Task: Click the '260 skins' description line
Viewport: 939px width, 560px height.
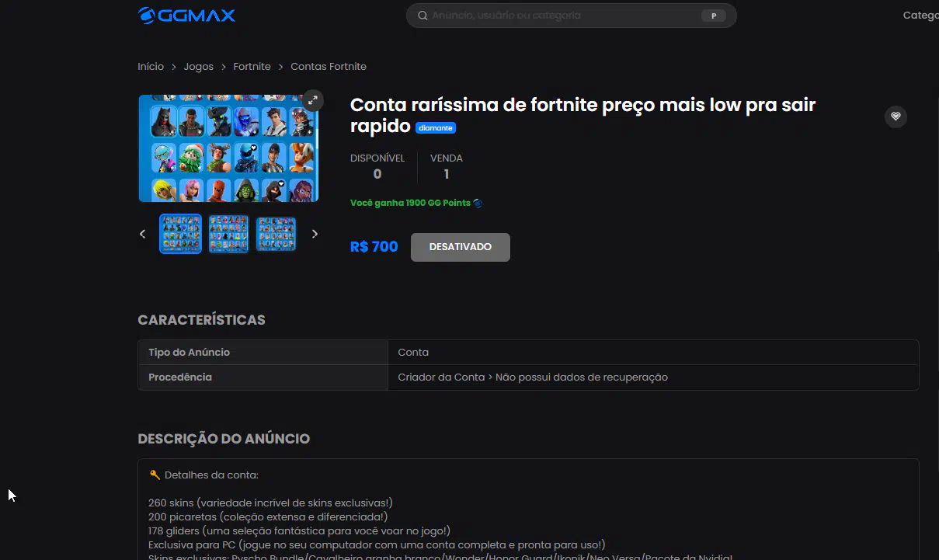Action: pos(270,503)
